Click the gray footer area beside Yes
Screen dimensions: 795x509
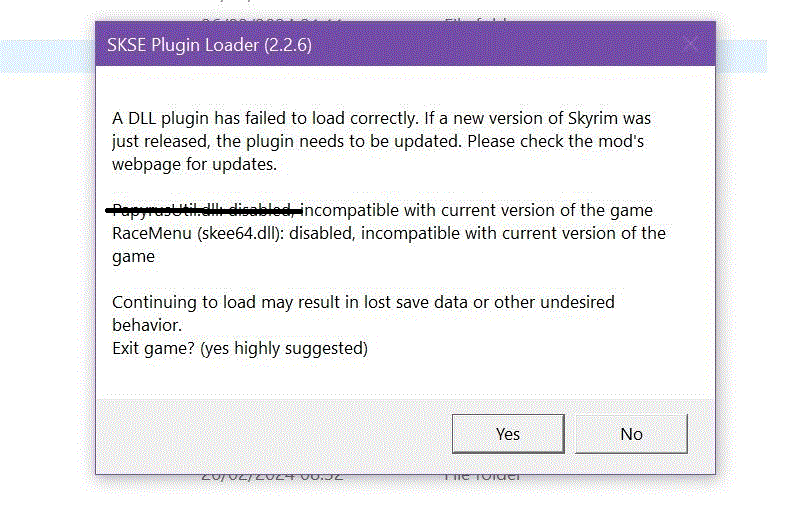coord(274,434)
